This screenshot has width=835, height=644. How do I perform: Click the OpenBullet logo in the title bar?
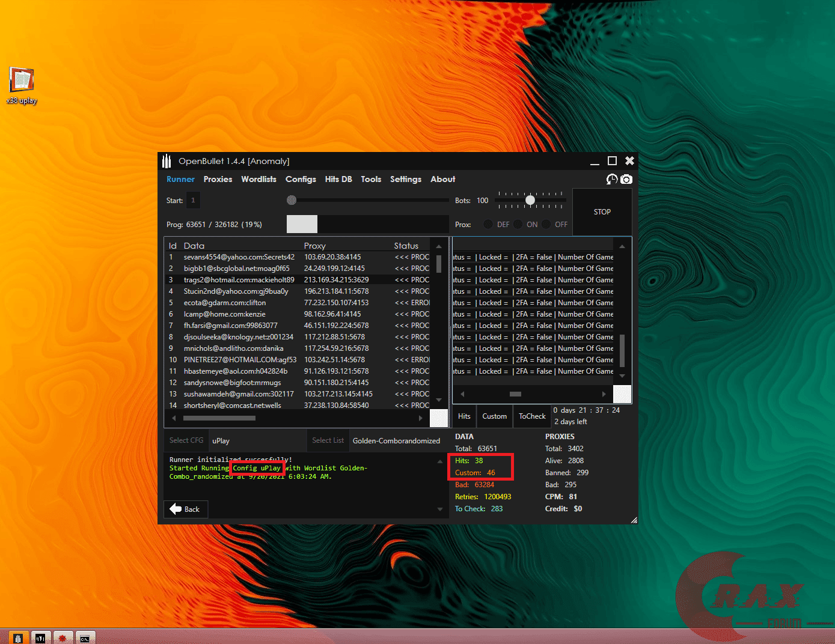pos(167,160)
